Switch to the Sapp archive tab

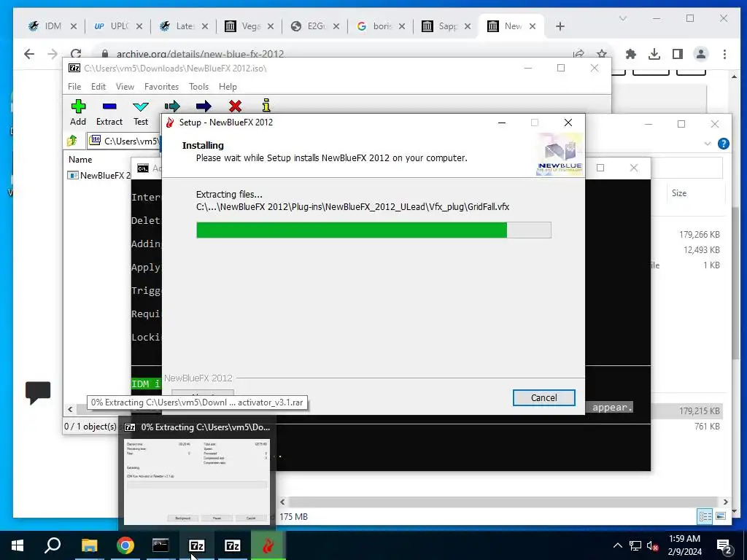[447, 26]
